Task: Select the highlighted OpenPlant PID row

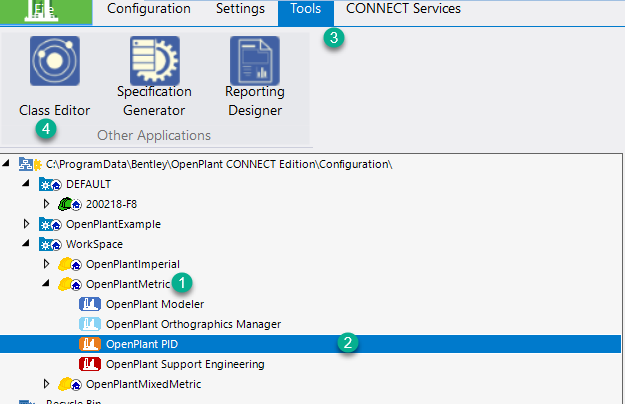Action: point(311,344)
